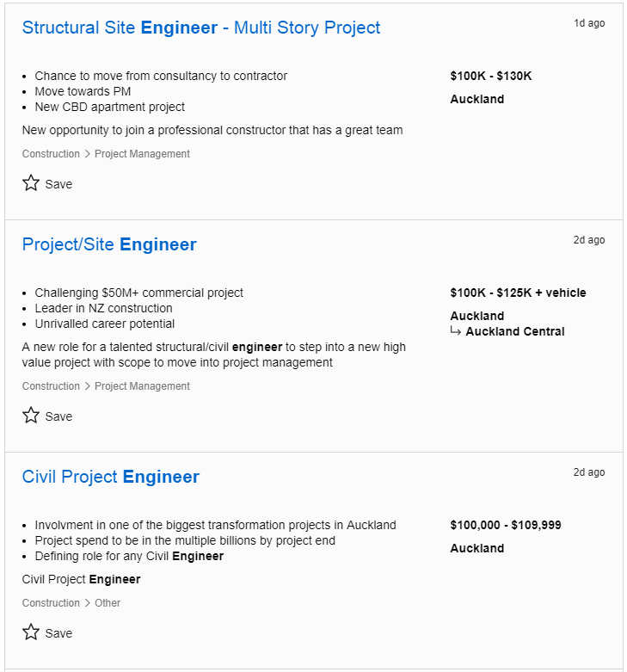Click Auckland location in Civil Project Engineer listing
The height and width of the screenshot is (672, 627).
[476, 548]
